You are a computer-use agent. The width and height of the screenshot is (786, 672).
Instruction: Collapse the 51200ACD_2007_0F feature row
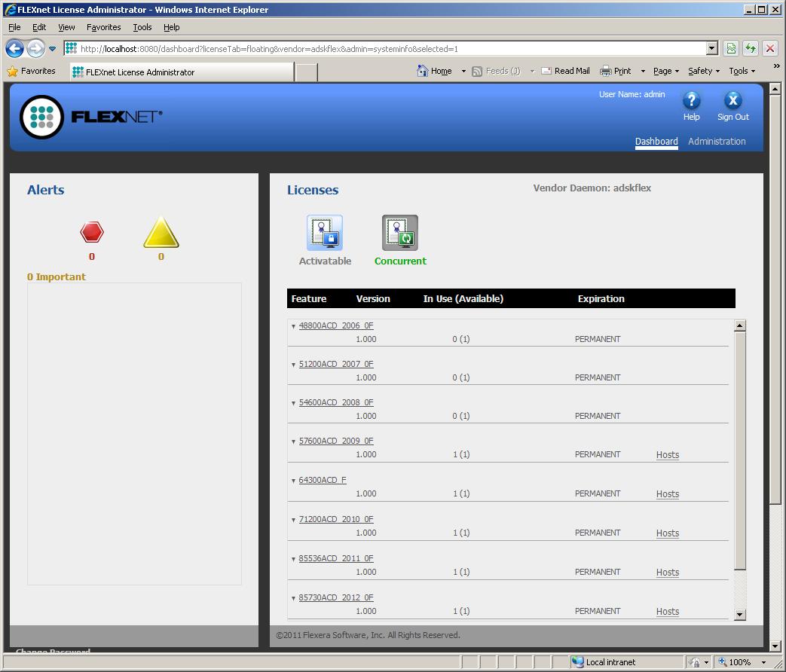coord(293,365)
